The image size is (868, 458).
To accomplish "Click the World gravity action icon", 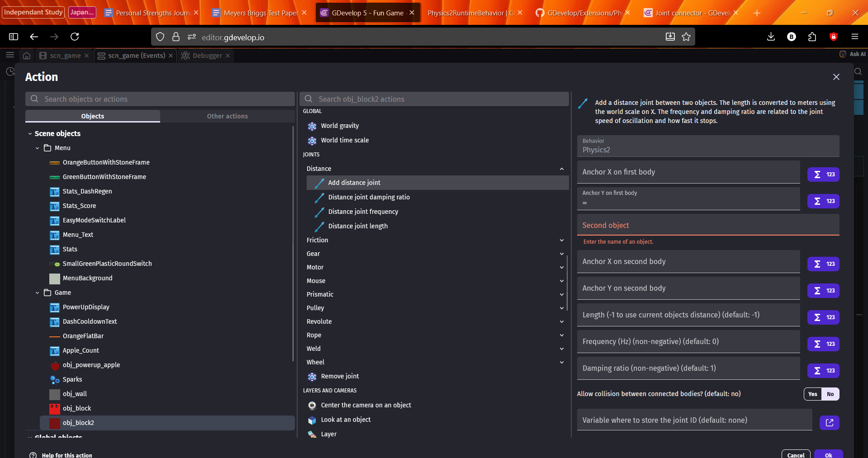I will pyautogui.click(x=312, y=126).
